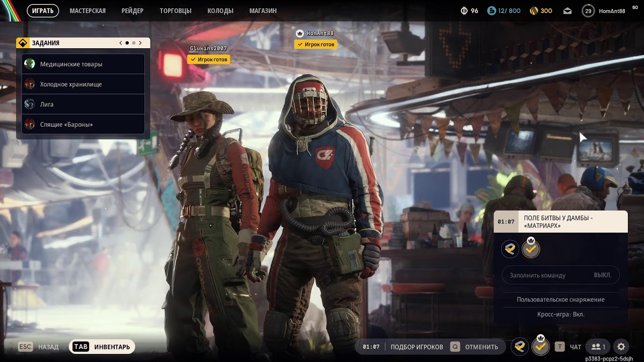The height and width of the screenshot is (362, 644).
Task: Toggle Кросс-игра: Вкл. setting
Action: [560, 314]
